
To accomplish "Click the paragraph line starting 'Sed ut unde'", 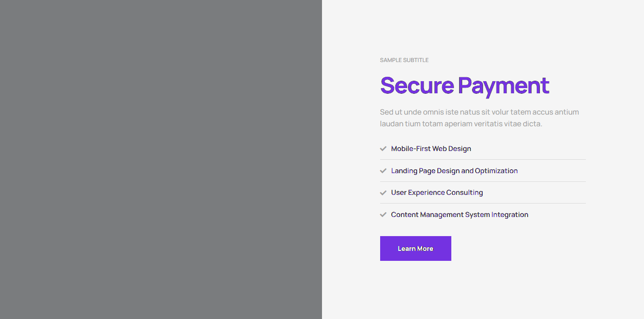I will (x=479, y=112).
